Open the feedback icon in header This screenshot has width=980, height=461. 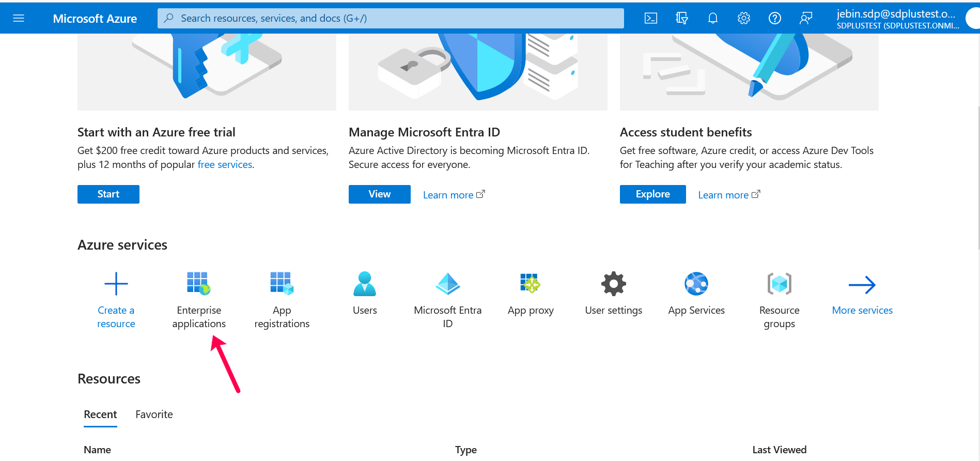click(806, 19)
